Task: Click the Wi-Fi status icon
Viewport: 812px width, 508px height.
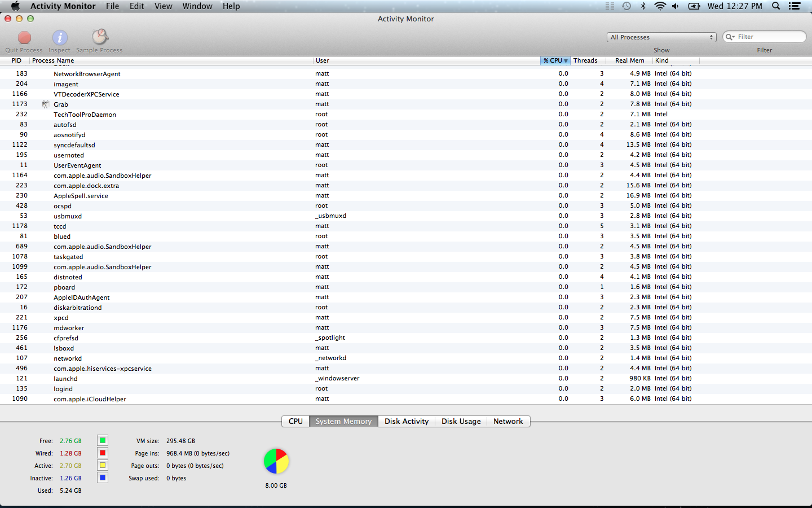Action: click(x=660, y=6)
